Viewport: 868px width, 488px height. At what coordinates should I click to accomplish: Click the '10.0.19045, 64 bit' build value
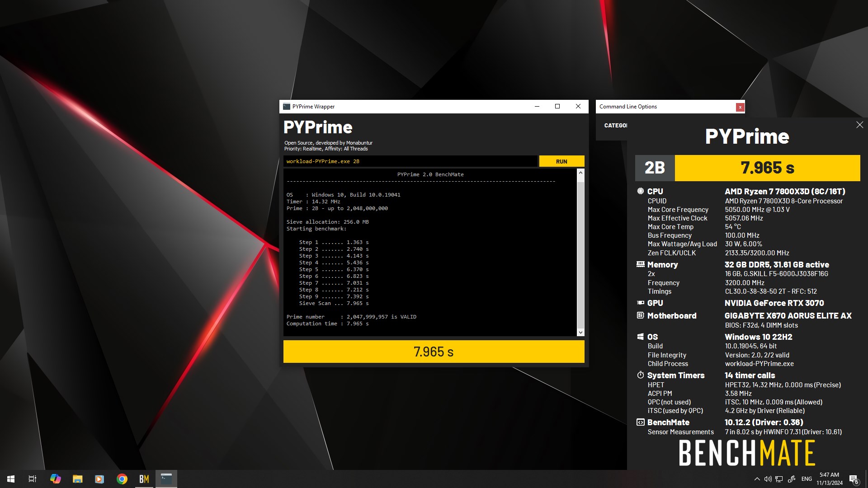(750, 346)
